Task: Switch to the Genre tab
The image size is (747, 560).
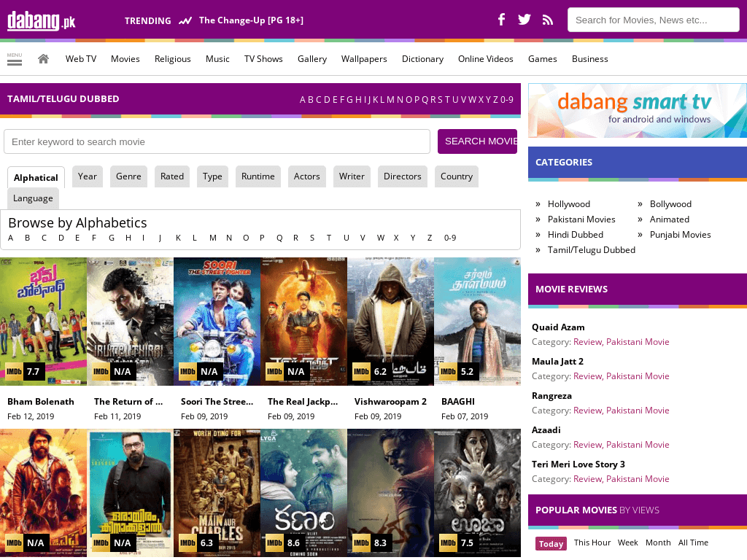Action: click(x=128, y=176)
